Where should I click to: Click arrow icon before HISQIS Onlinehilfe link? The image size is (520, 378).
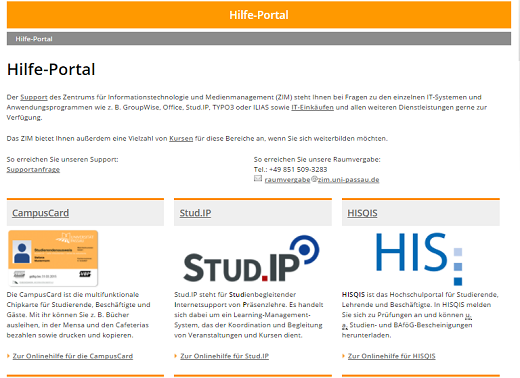coord(343,356)
